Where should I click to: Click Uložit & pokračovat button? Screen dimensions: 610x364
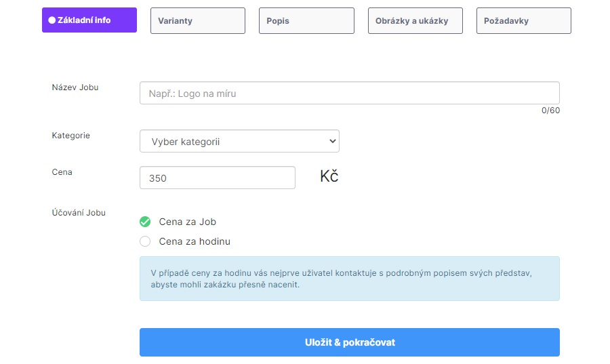click(349, 342)
